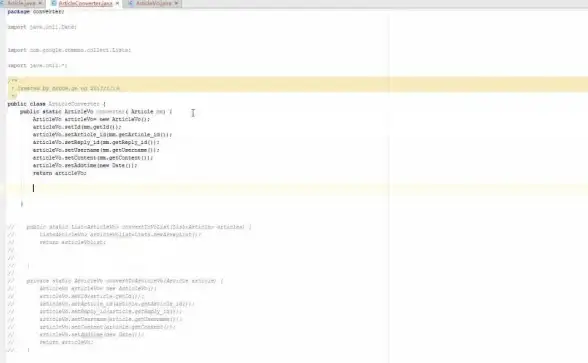Click the import com.google.common.collect.Lists line

coord(69,50)
